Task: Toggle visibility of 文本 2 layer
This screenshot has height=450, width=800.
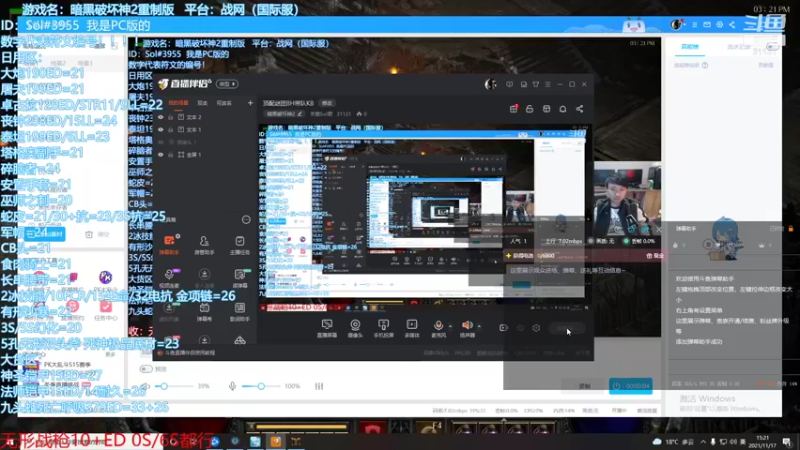Action: pyautogui.click(x=161, y=117)
